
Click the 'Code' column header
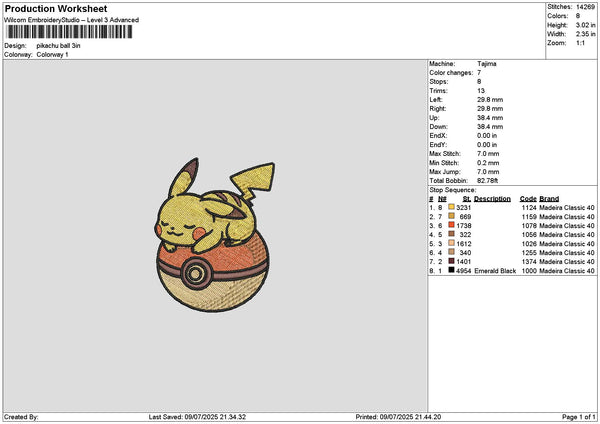(528, 199)
